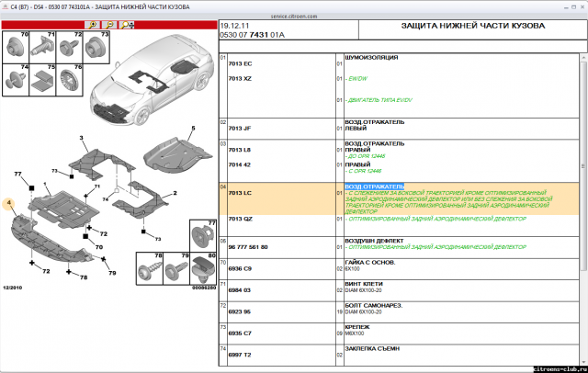The image size is (588, 373).
Task: Select part number 96 777 561 80
Action: tap(247, 247)
